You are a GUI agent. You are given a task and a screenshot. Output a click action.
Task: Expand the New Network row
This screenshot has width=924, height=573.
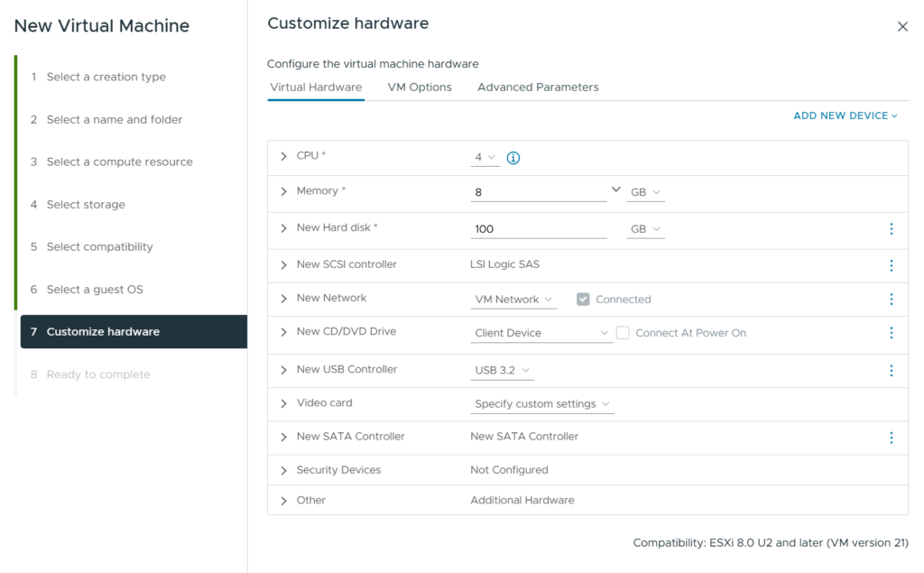[x=283, y=299]
